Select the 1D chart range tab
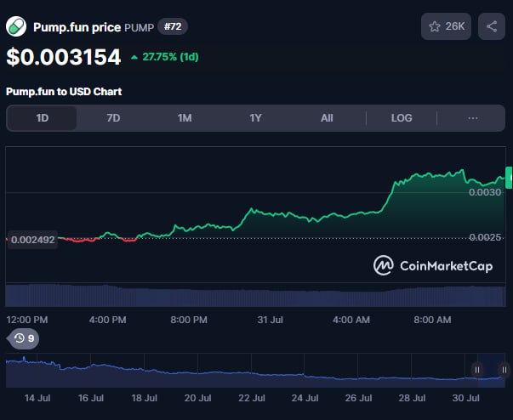The image size is (513, 420). pos(42,118)
